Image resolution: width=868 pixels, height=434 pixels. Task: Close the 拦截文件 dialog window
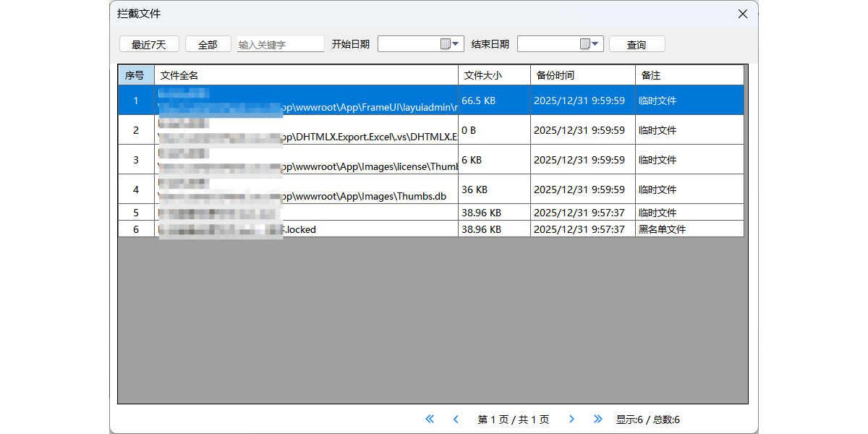point(742,14)
